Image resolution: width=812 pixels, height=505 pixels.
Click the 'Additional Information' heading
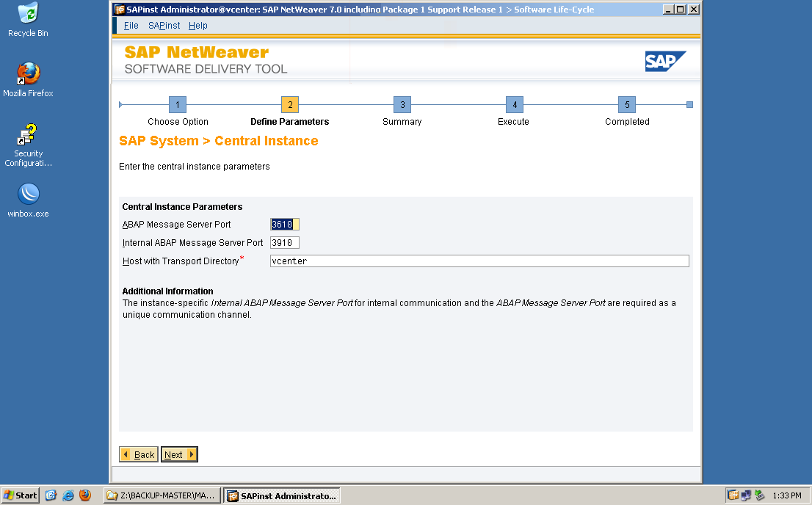pyautogui.click(x=168, y=291)
